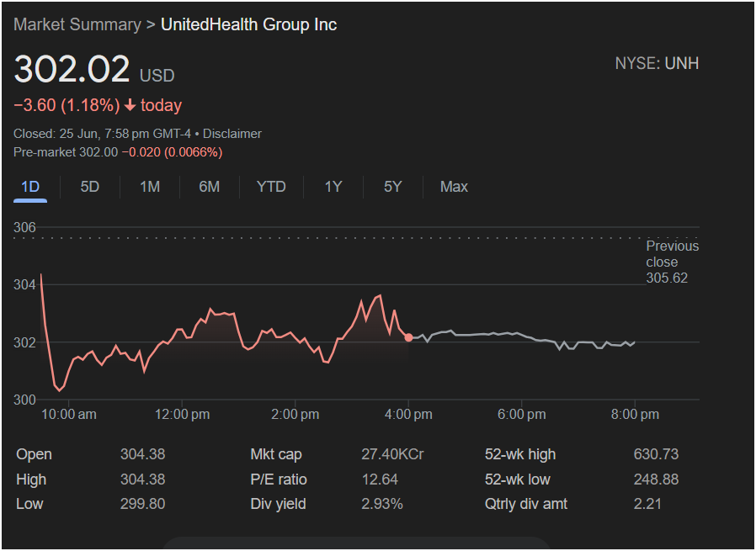Open the 5Y chart tab
The width and height of the screenshot is (756, 551).
click(393, 187)
